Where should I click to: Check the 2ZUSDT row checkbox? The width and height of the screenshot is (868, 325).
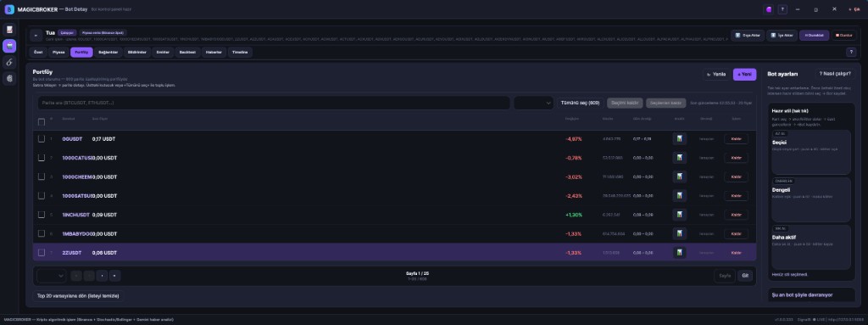[x=42, y=252]
